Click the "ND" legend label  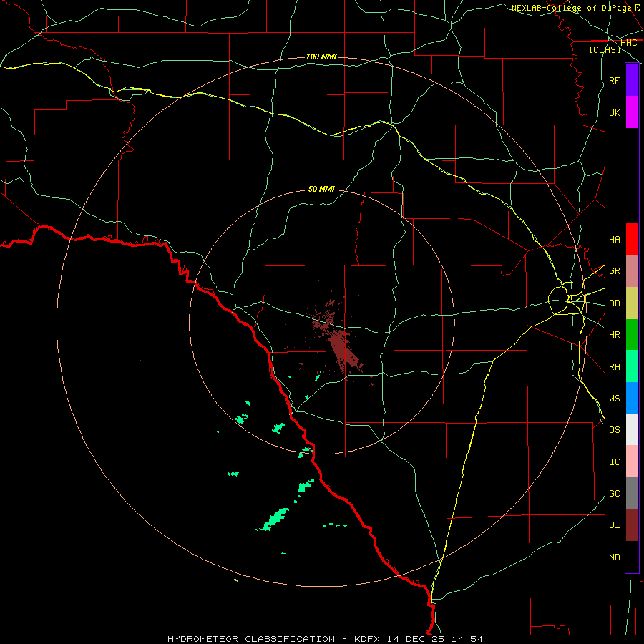point(614,557)
